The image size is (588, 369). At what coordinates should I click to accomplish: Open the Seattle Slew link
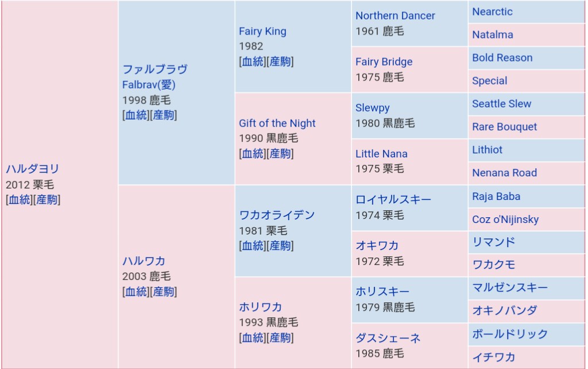[x=501, y=104]
